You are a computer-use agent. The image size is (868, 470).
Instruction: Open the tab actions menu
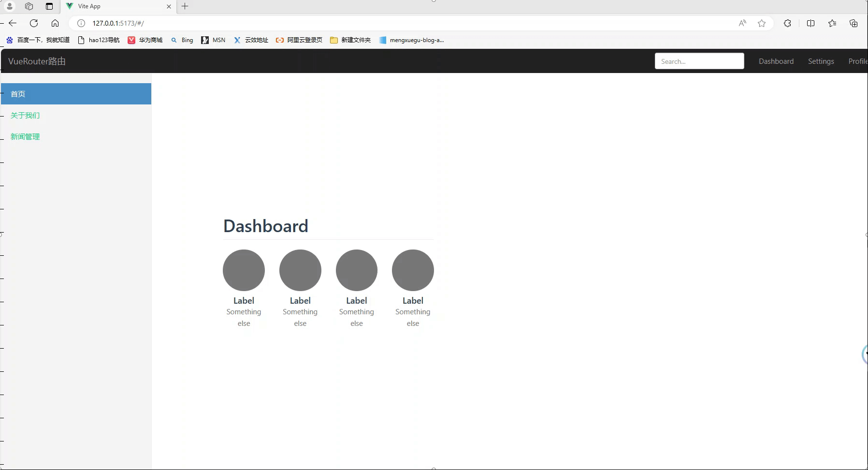(x=49, y=6)
